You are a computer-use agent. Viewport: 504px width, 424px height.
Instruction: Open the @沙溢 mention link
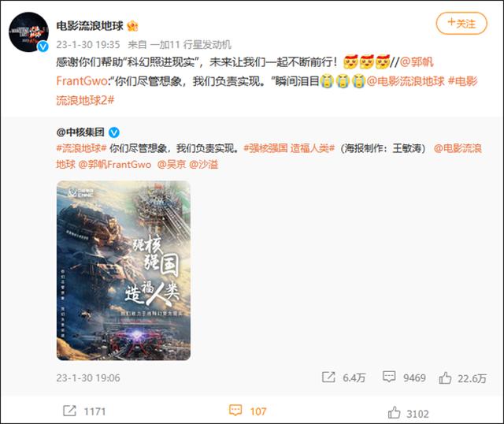203,165
